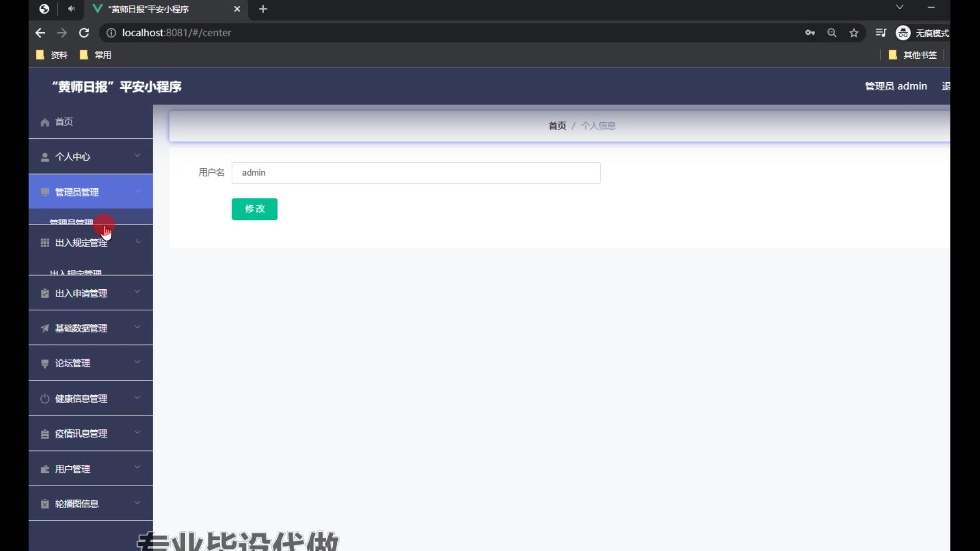Click the zoom magnifier icon in address bar
Image resolution: width=980 pixels, height=551 pixels.
832,33
